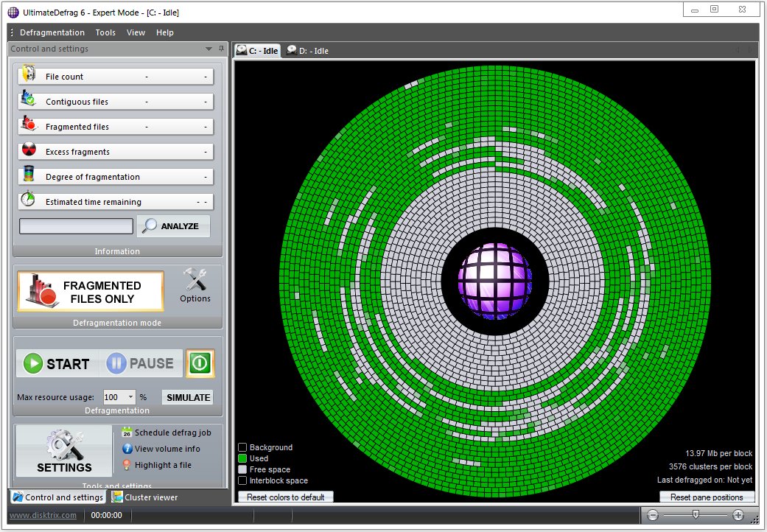Toggle the Background color checkbox
Viewport: 767px width, 532px height.
point(242,447)
